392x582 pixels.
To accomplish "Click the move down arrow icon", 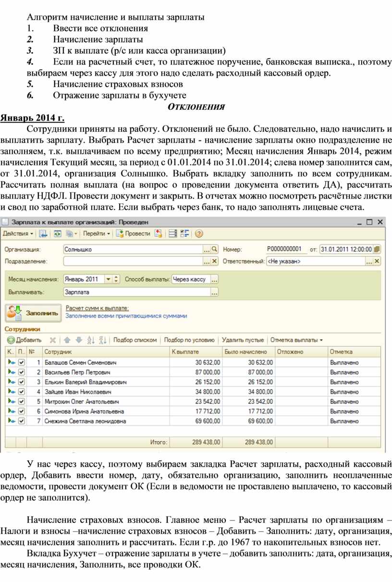I will (x=79, y=340).
